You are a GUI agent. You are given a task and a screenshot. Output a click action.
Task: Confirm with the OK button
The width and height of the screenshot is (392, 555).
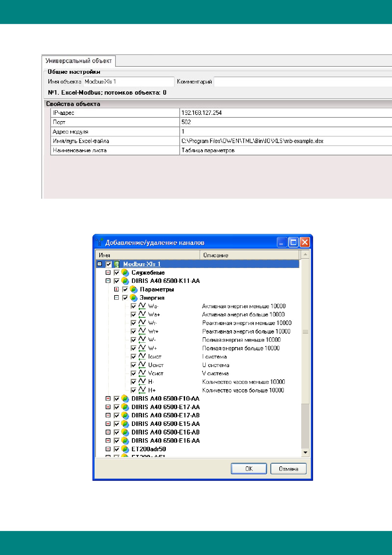(249, 469)
